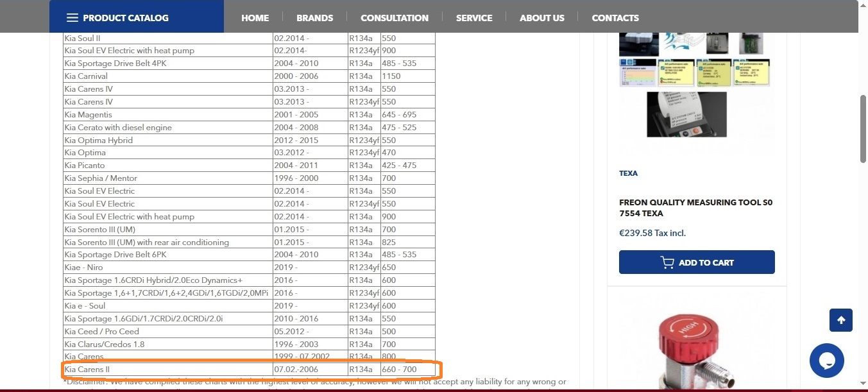Click the Disclaimer text below the table
Screen dimensions: 868x392
(x=314, y=382)
